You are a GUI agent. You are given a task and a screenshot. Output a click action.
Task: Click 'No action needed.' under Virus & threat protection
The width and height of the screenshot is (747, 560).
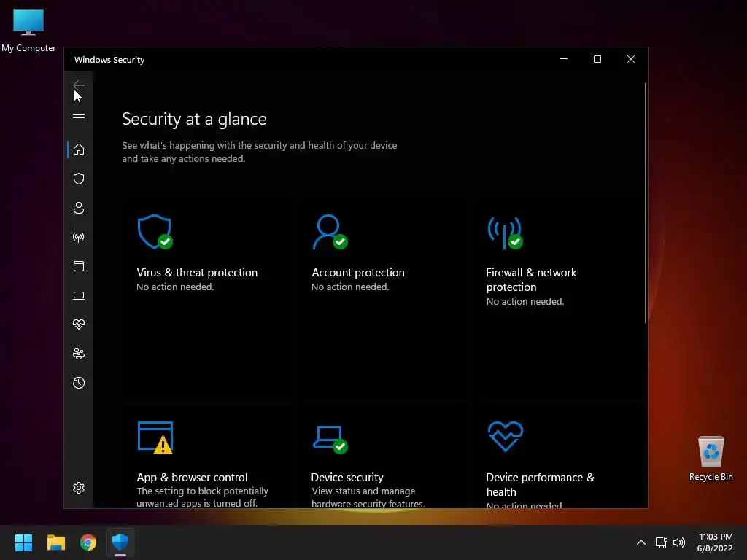pyautogui.click(x=175, y=287)
